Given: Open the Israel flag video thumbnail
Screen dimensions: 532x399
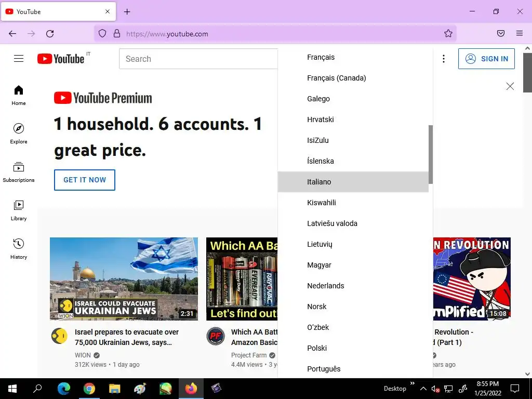Looking at the screenshot, I should tap(124, 279).
